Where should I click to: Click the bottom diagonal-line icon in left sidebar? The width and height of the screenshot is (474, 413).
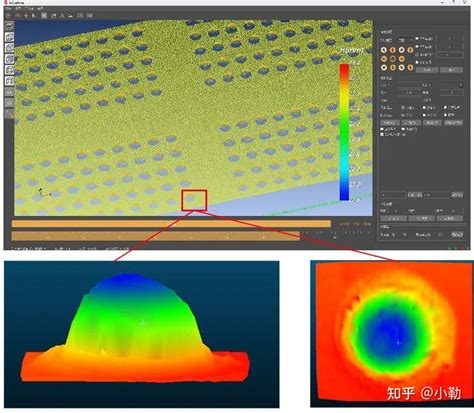[9, 114]
